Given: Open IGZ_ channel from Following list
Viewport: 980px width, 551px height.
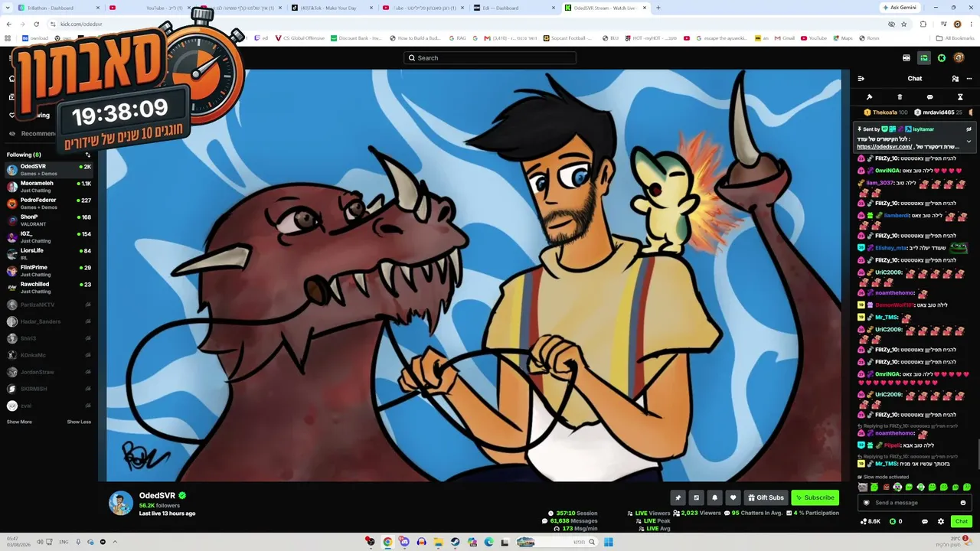Looking at the screenshot, I should [x=49, y=236].
